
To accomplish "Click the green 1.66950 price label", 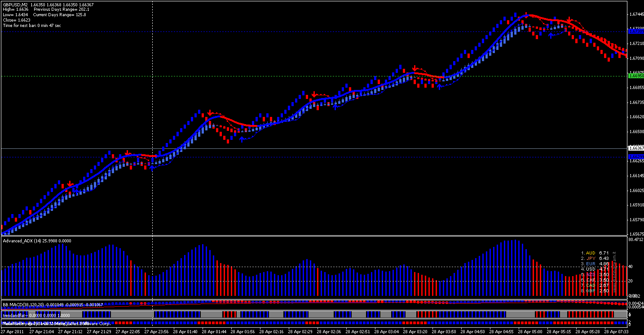I will point(635,76).
